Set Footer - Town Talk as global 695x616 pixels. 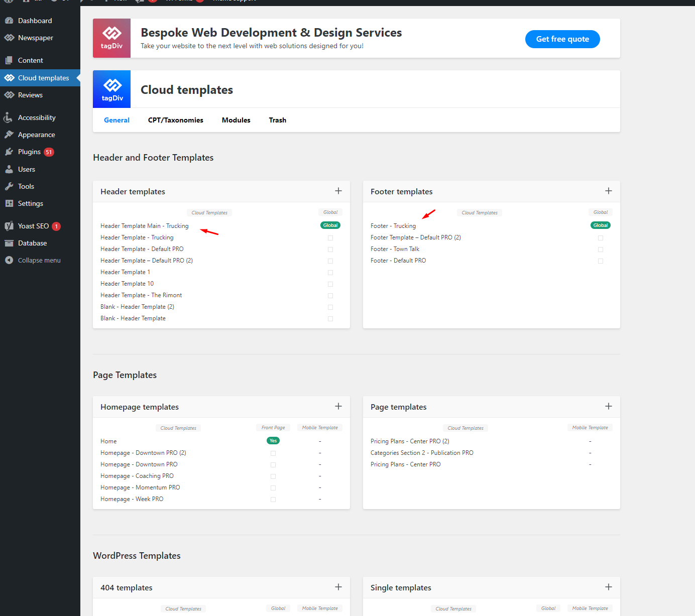click(601, 250)
